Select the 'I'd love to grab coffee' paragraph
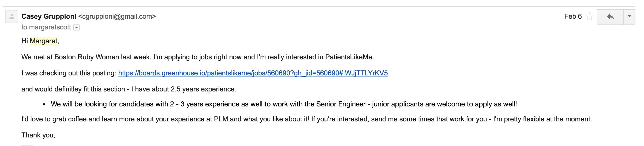Screen dimensions: 644x146 [x=307, y=119]
